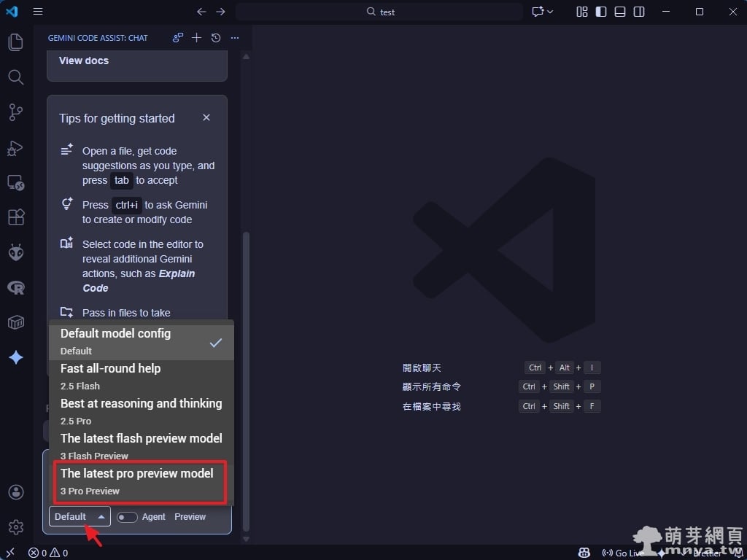The image size is (747, 560).
Task: Open chat history clock icon
Action: coord(216,38)
